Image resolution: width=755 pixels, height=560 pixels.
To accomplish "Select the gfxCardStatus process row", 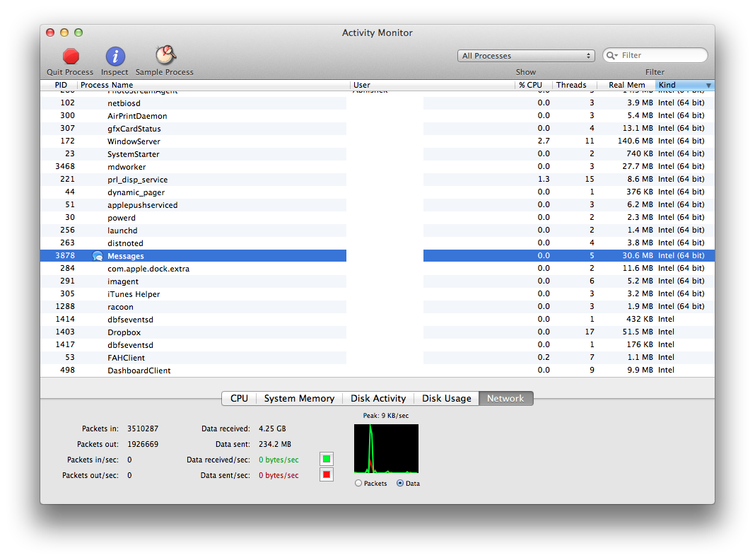I will coord(377,129).
